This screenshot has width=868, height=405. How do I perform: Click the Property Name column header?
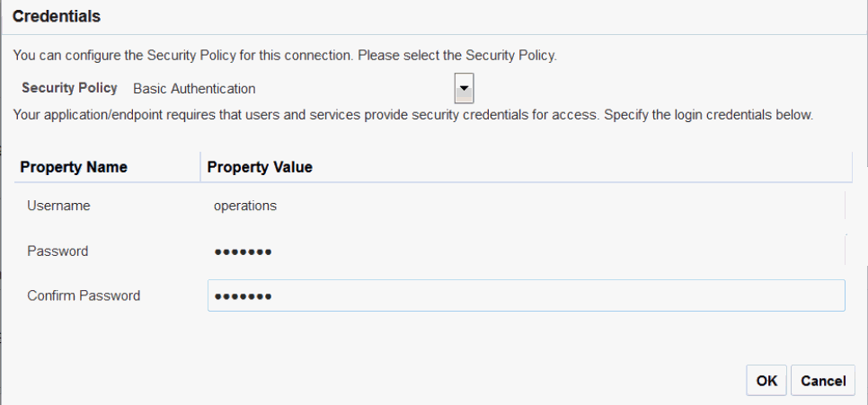tap(74, 167)
